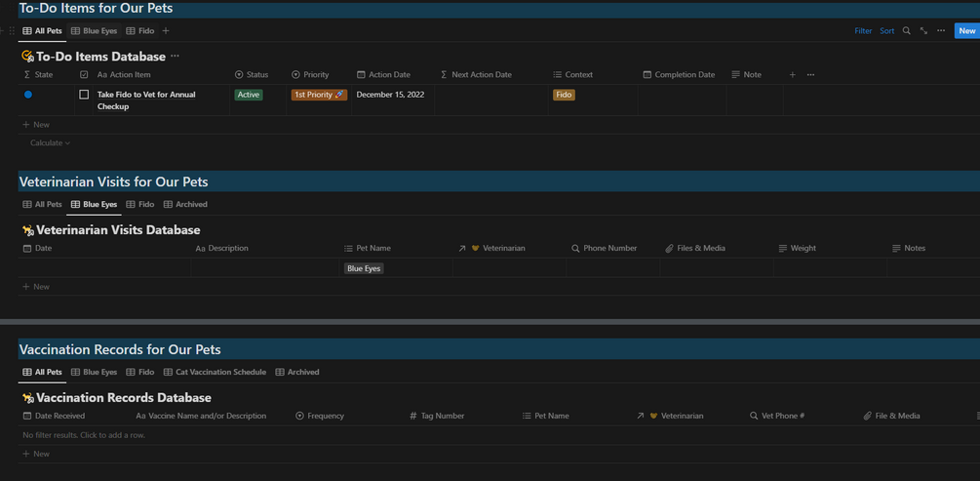Screen dimensions: 980x481
Task: Click Filter in the To-Do toolbar
Action: pos(863,30)
